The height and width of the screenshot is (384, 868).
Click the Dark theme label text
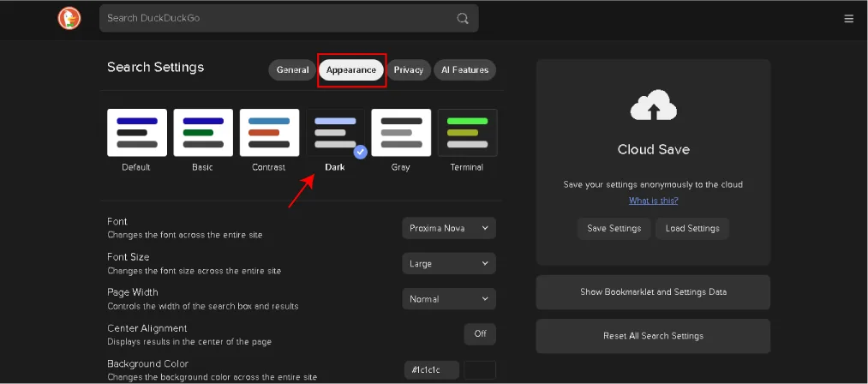335,167
